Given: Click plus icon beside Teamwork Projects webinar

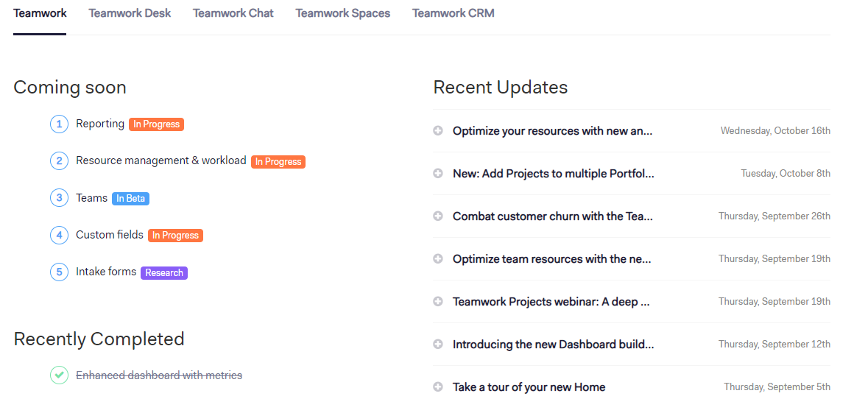Looking at the screenshot, I should pos(438,302).
